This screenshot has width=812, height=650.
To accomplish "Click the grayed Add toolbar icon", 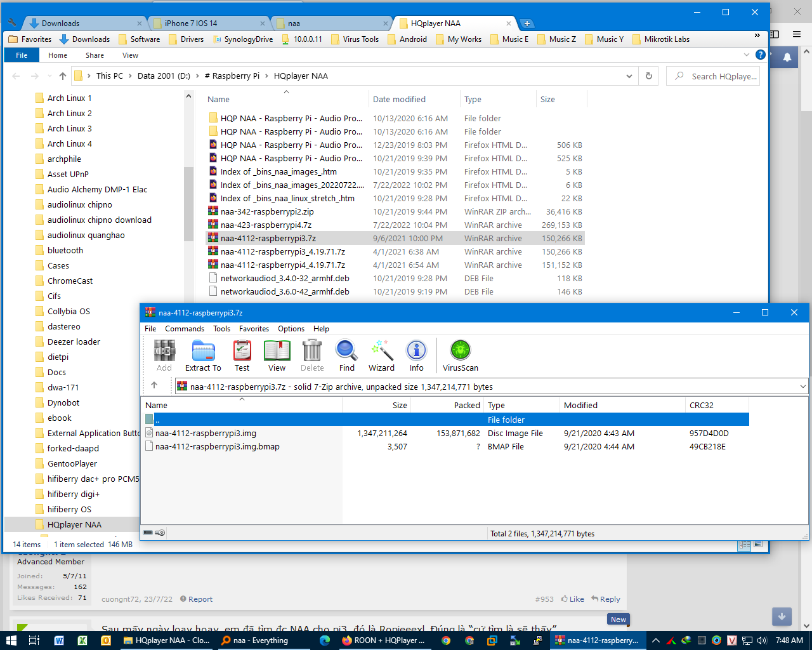I will pyautogui.click(x=164, y=355).
